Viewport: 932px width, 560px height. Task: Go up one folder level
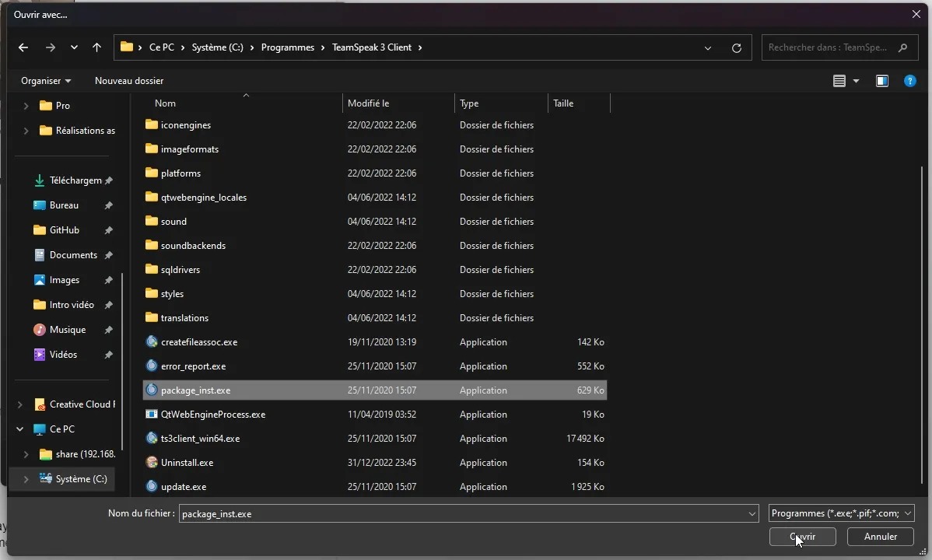point(96,47)
